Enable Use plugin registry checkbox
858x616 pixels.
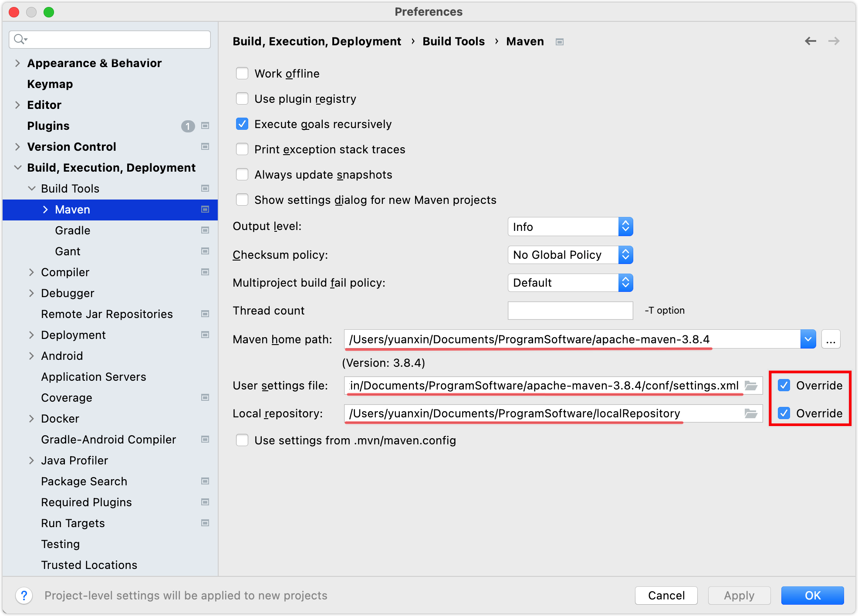242,98
